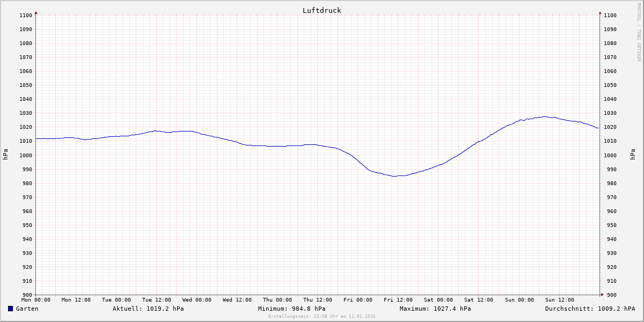Click the blue Garten legend color box

coord(10,309)
